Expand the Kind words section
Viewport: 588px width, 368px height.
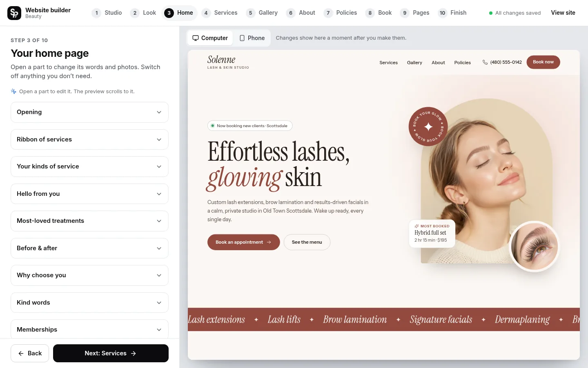89,303
